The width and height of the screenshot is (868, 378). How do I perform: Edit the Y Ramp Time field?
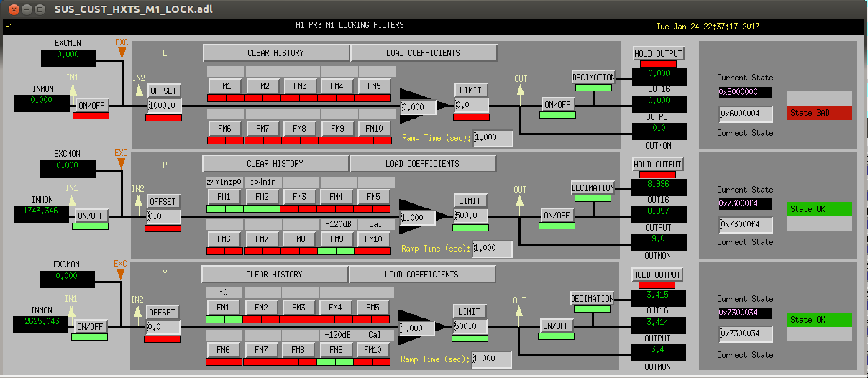pos(492,359)
